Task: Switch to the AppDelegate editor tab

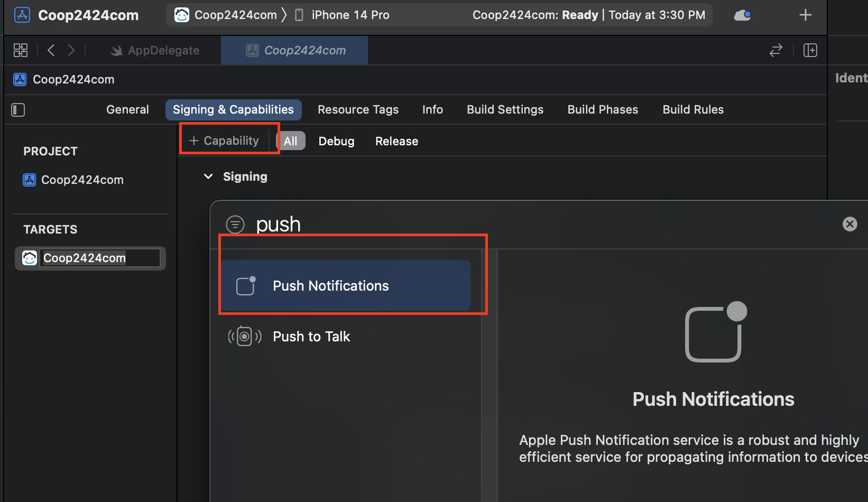Action: coord(155,50)
